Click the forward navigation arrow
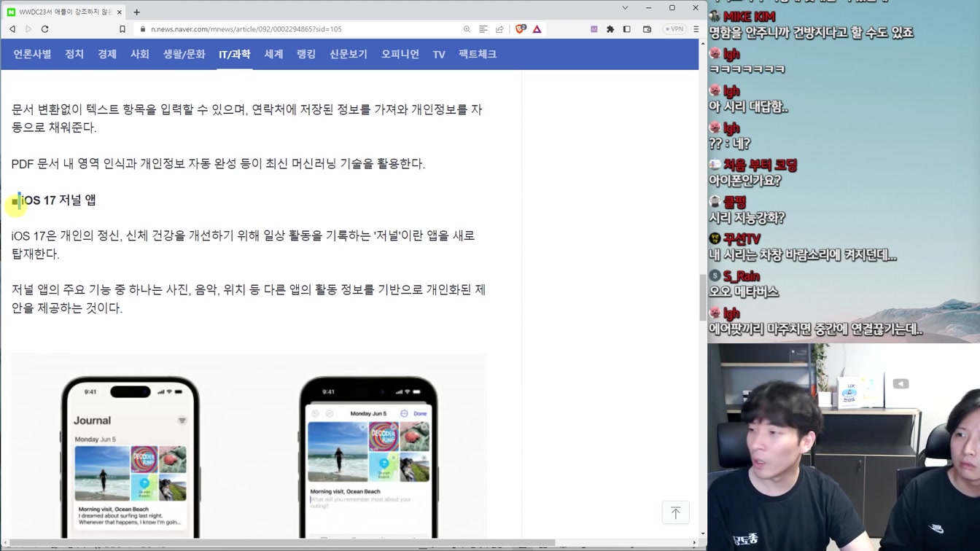Screen dimensions: 980x551 pos(28,29)
